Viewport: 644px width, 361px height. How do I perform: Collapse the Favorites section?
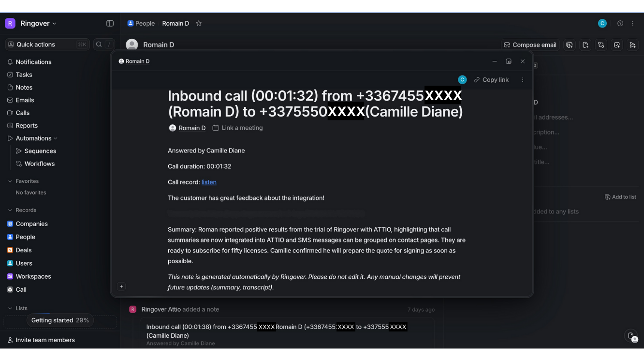point(10,181)
